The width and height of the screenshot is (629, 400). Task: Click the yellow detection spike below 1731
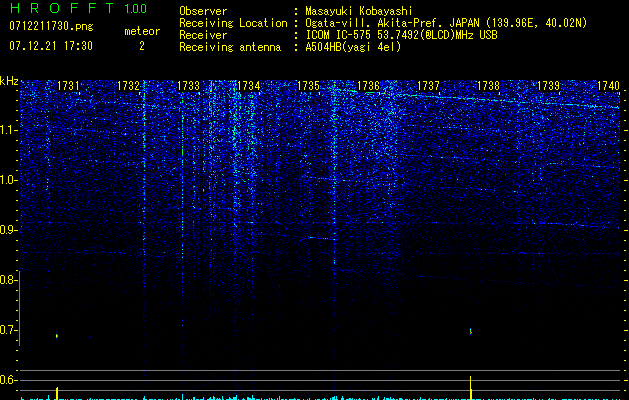tap(57, 393)
